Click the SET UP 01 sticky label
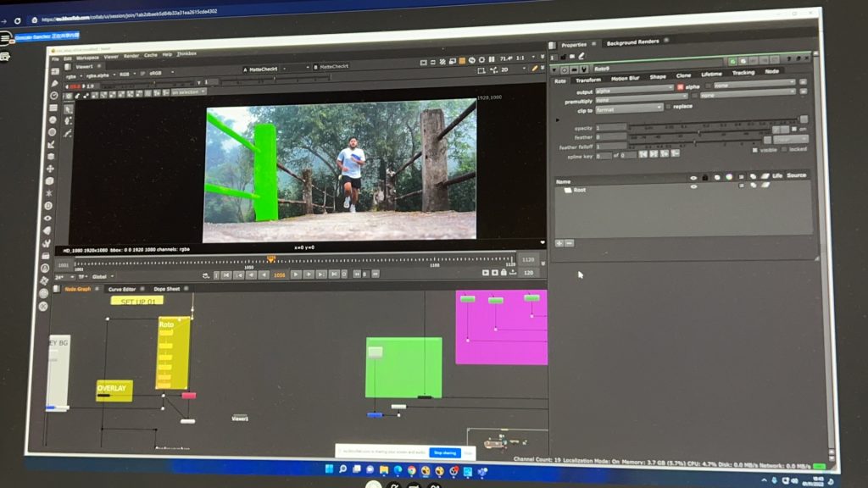 click(137, 301)
